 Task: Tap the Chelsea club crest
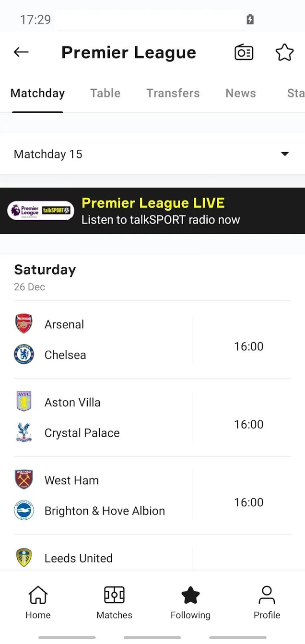click(x=23, y=355)
